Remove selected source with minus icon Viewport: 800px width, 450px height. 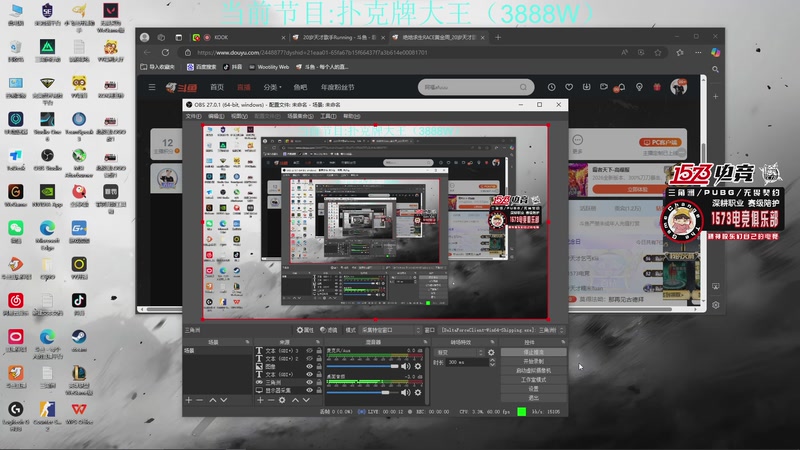click(x=271, y=400)
